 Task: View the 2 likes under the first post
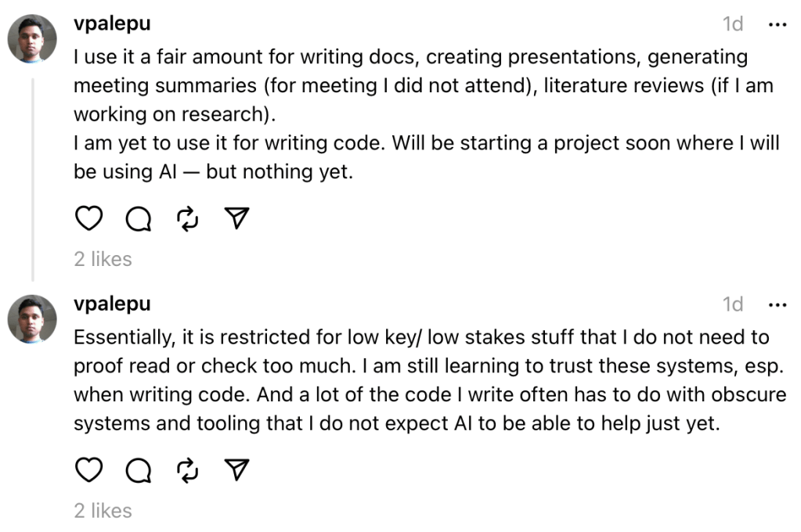click(x=103, y=259)
